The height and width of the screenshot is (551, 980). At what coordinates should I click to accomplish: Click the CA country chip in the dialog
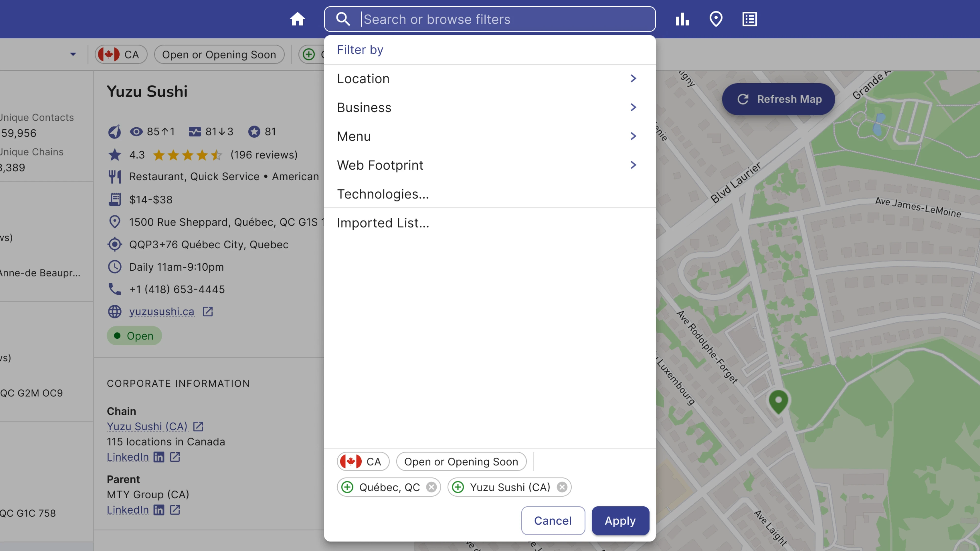tap(363, 462)
